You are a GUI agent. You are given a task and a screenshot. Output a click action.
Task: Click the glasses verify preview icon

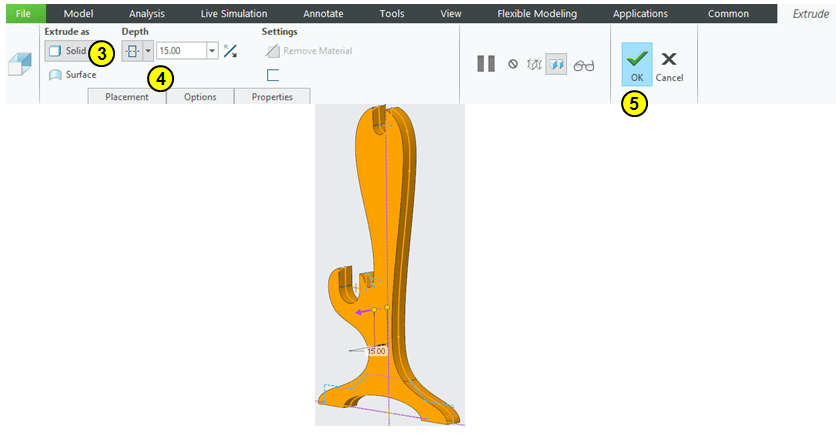[x=584, y=64]
